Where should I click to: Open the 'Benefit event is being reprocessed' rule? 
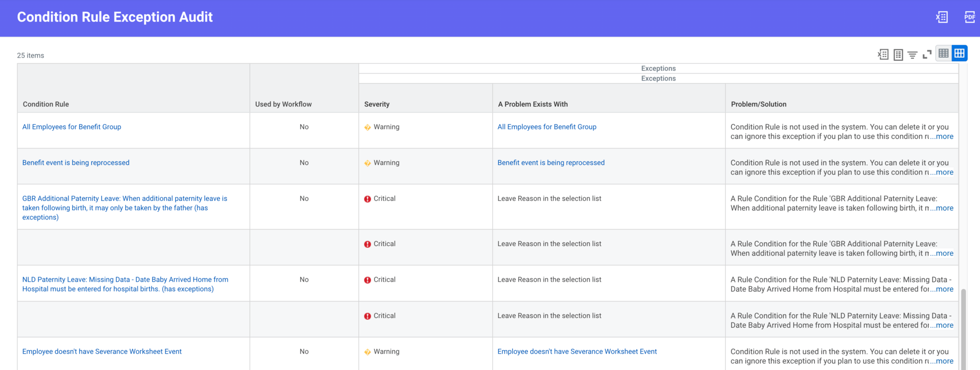76,163
